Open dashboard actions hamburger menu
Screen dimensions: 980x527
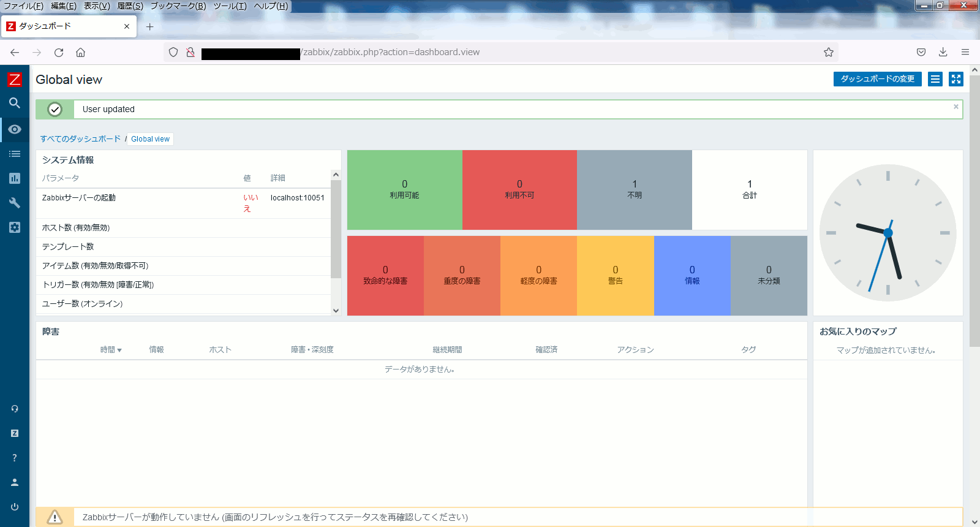pos(935,79)
